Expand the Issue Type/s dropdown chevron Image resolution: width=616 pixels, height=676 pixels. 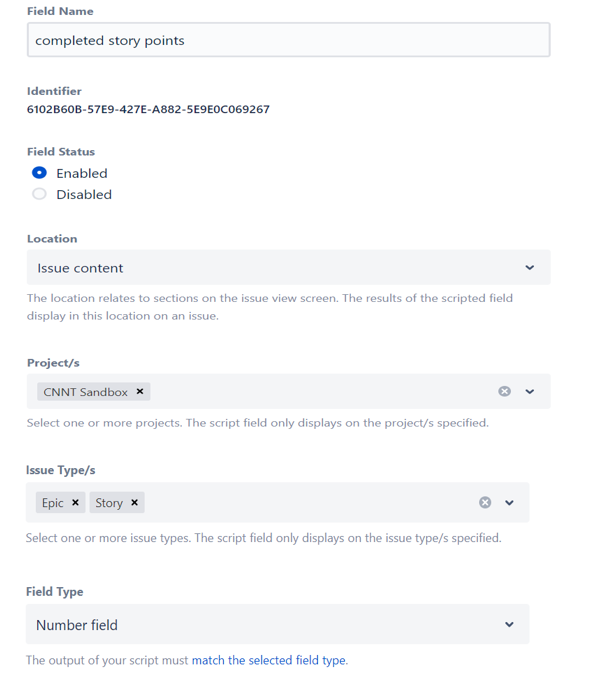point(509,503)
